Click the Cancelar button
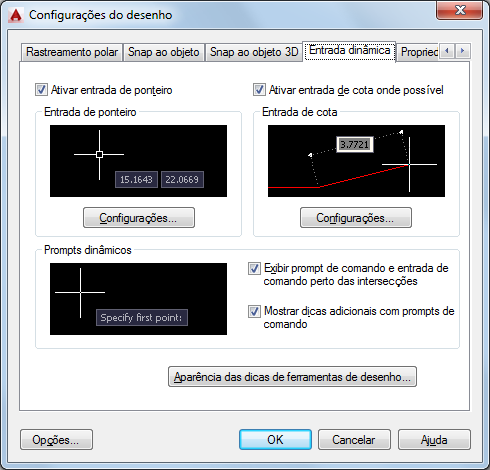This screenshot has width=490, height=470. coord(354,440)
